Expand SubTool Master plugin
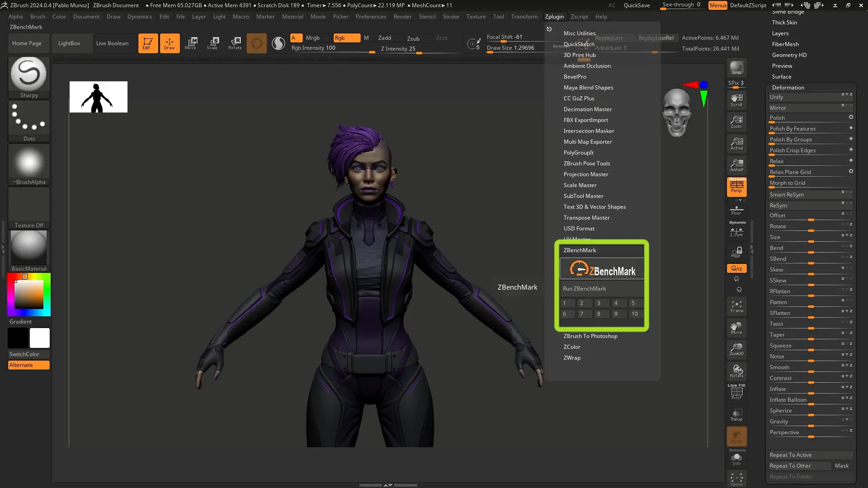 (583, 196)
